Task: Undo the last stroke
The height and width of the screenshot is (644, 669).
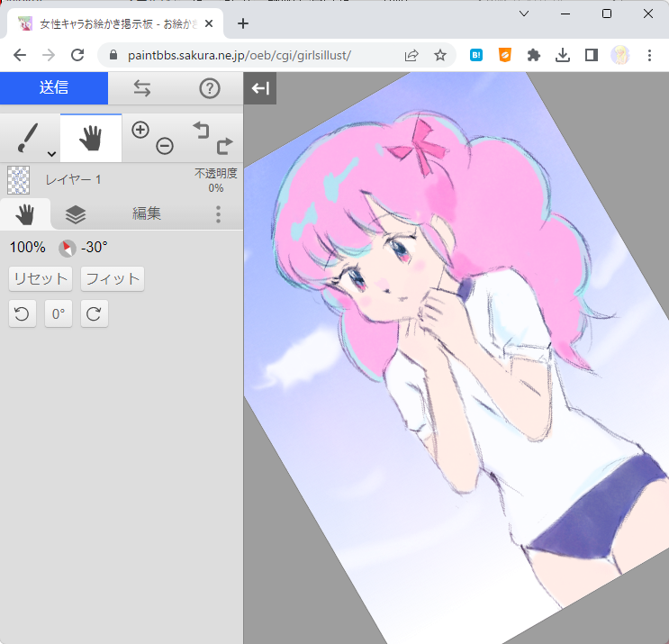Action: point(201,131)
